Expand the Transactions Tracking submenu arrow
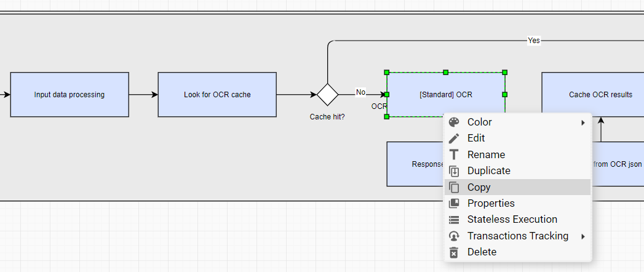 583,236
